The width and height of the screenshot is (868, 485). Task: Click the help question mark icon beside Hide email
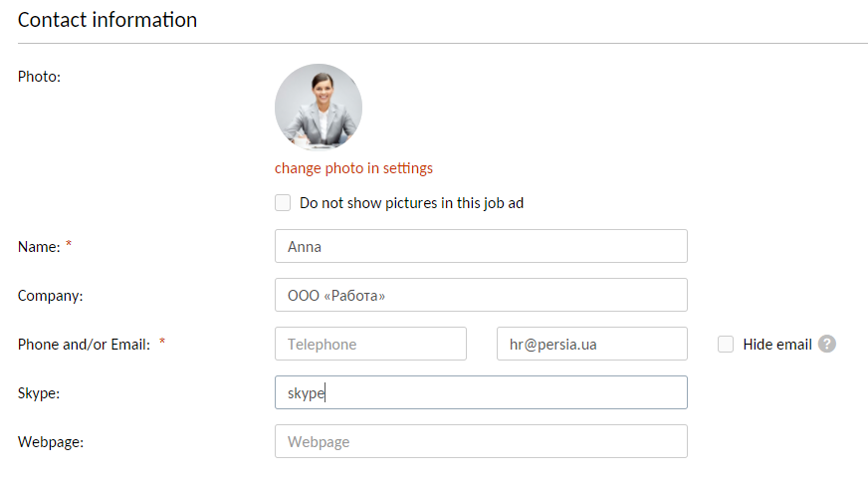827,344
